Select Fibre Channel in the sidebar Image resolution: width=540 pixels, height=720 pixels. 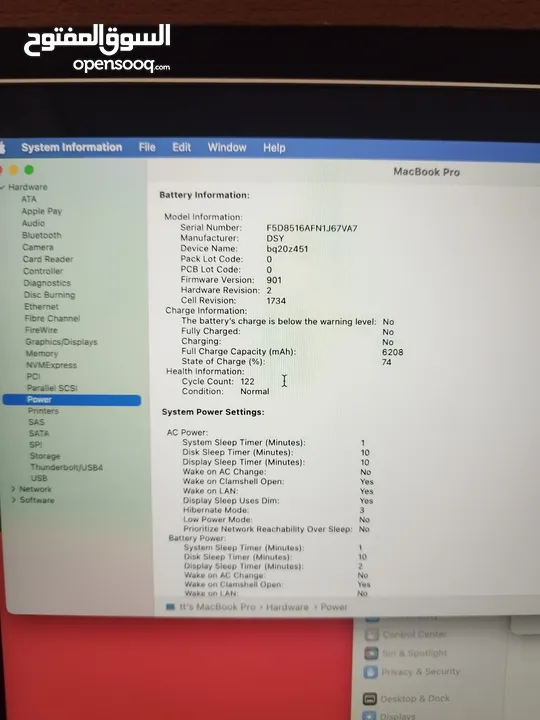(x=52, y=318)
